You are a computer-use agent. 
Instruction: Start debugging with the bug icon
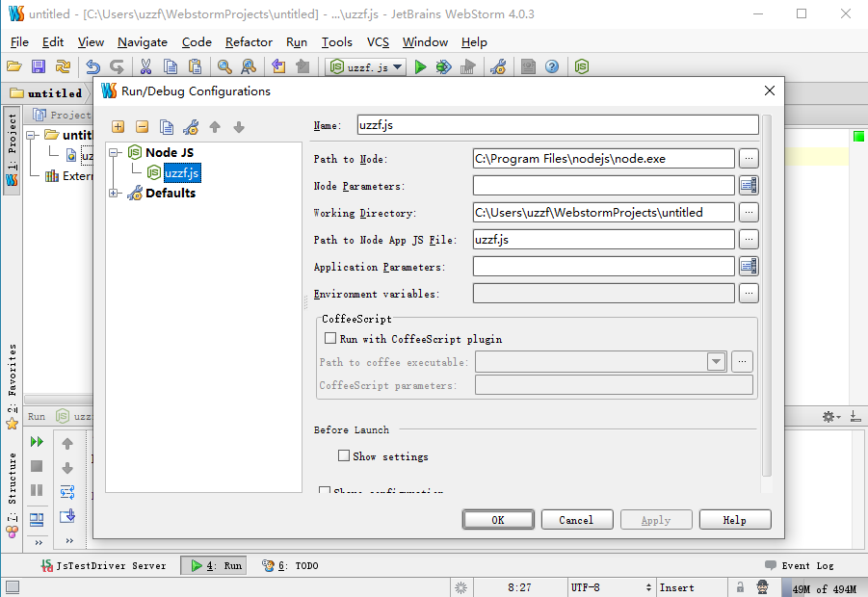pos(443,67)
